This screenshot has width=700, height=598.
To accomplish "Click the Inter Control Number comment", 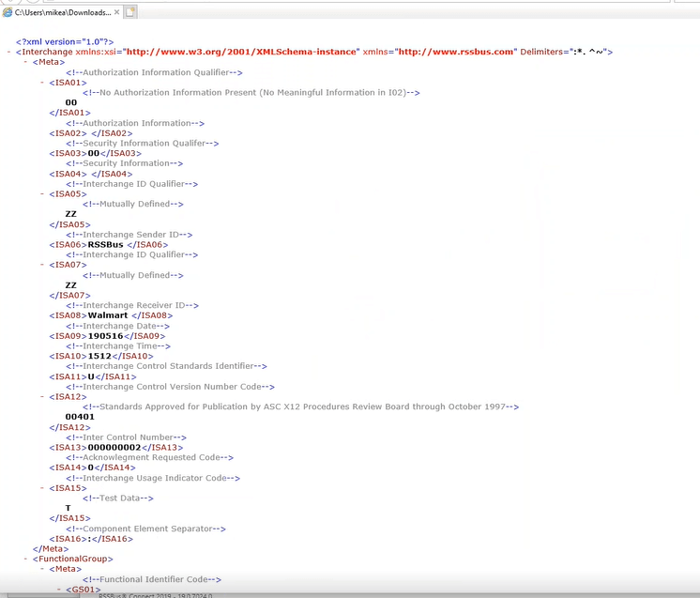I will tap(127, 437).
